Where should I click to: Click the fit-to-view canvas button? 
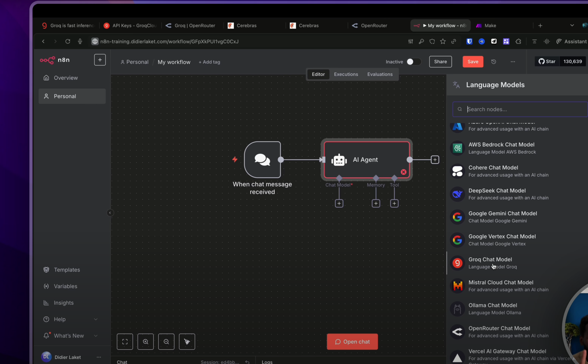[125, 341]
